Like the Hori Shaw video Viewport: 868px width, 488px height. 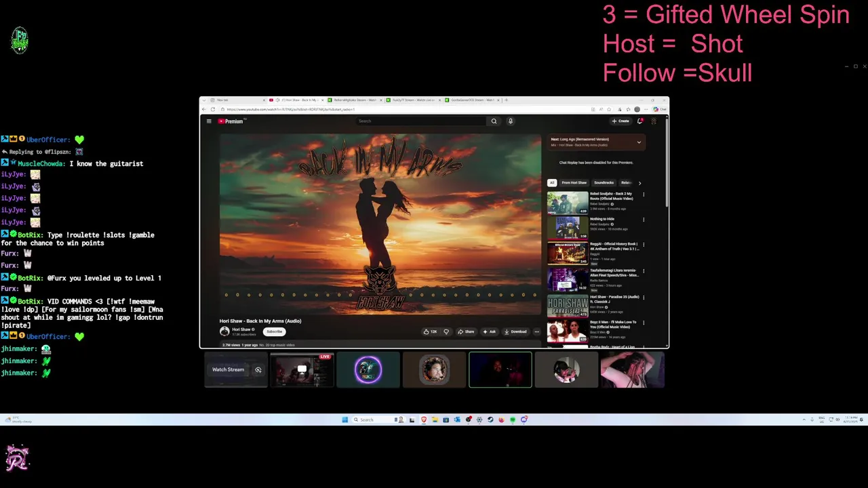coord(430,331)
